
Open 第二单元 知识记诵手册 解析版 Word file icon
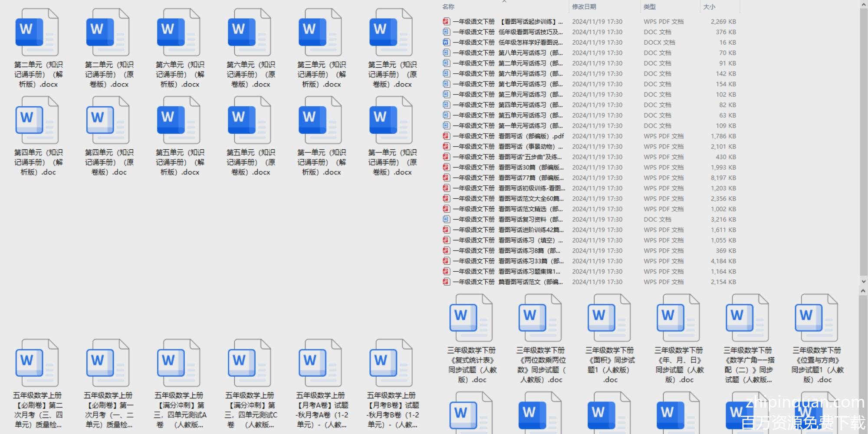tap(37, 33)
